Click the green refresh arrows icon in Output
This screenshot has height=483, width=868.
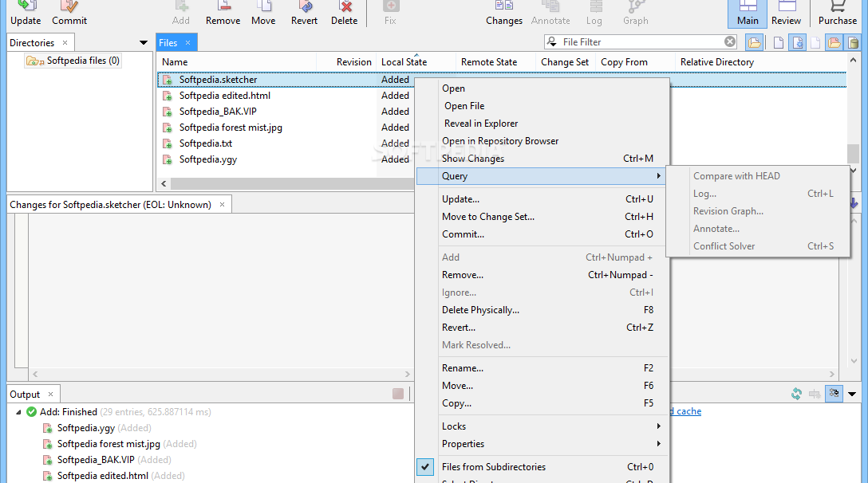tap(796, 394)
